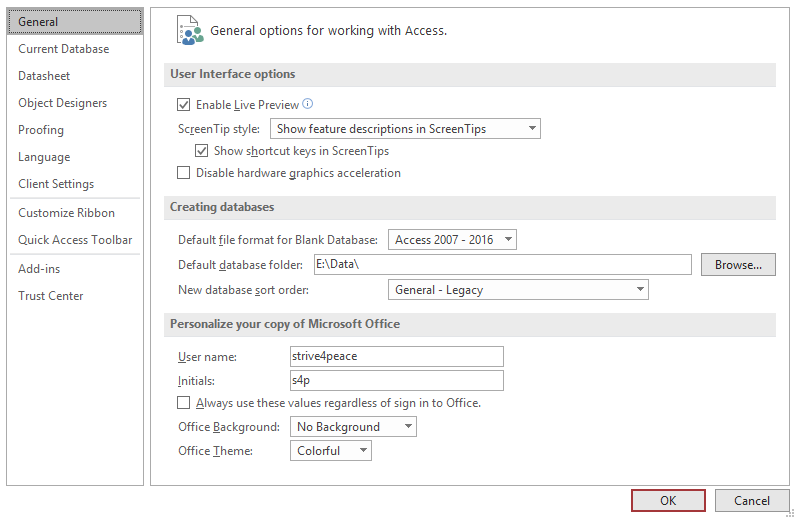This screenshot has height=519, width=796.
Task: Open the Office Background dropdown
Action: (353, 427)
